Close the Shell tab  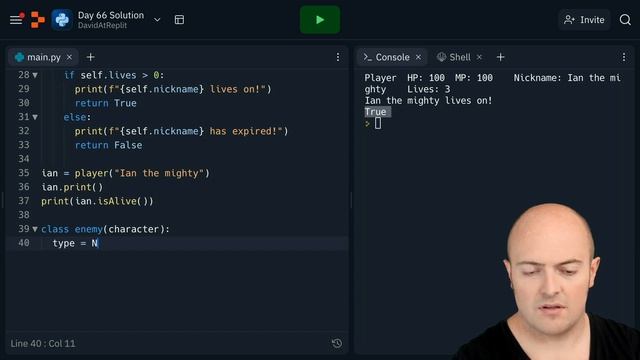click(480, 57)
